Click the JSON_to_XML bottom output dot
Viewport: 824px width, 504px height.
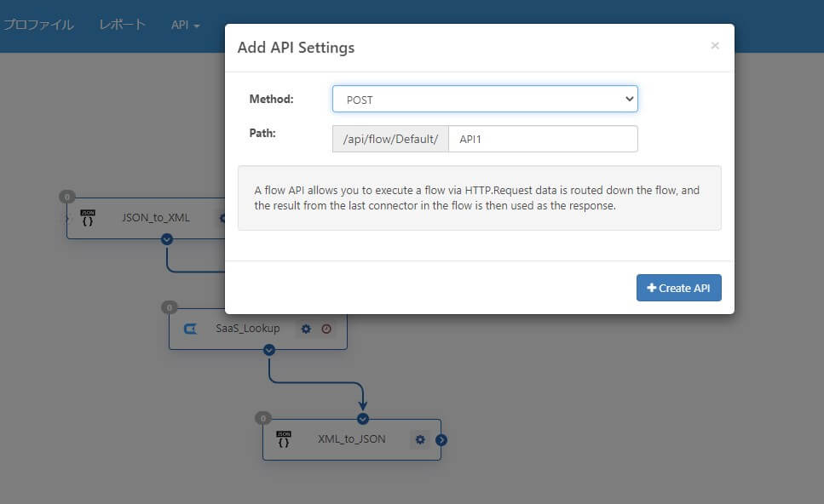click(x=167, y=239)
